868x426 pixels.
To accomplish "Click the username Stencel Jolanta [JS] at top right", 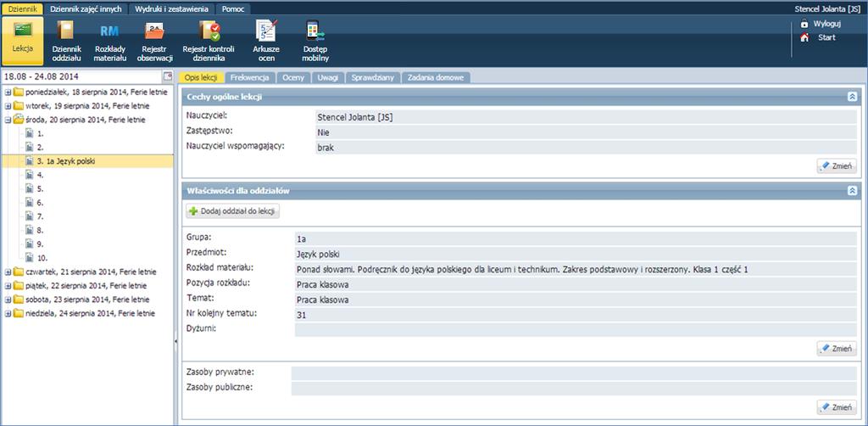I will tap(826, 8).
